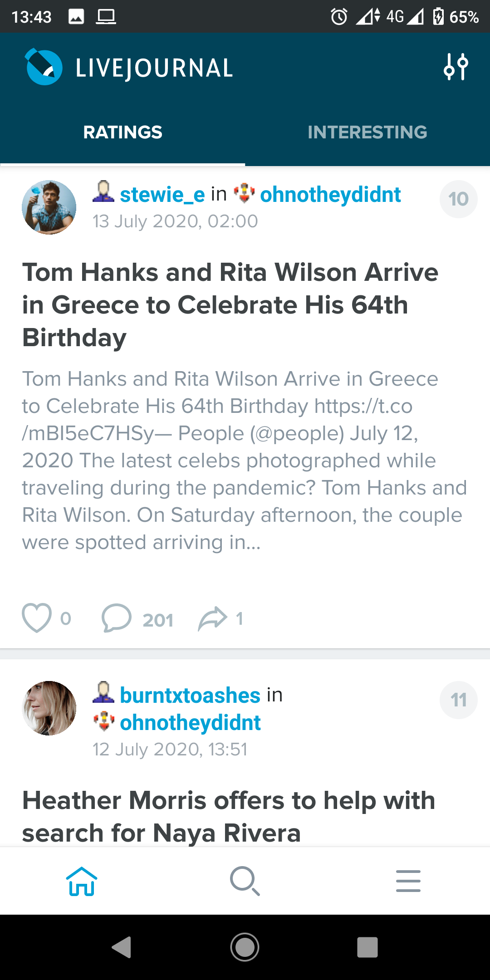
Task: Tap Android back navigation button
Action: 122,947
